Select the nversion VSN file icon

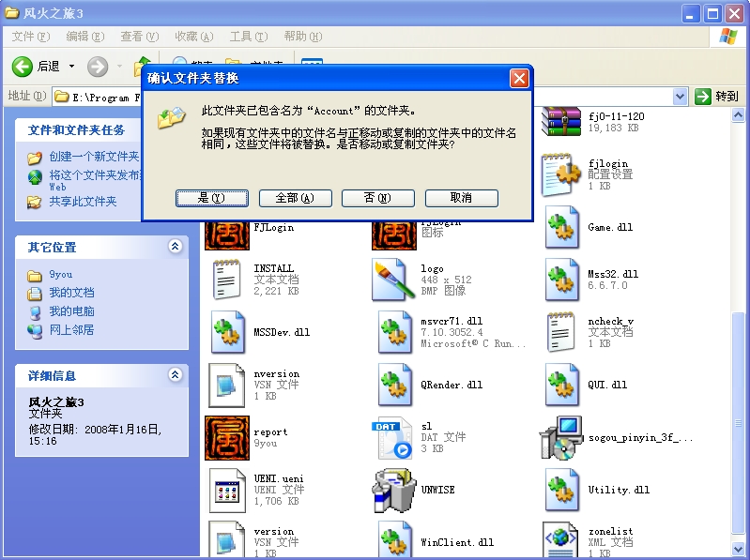tap(227, 386)
